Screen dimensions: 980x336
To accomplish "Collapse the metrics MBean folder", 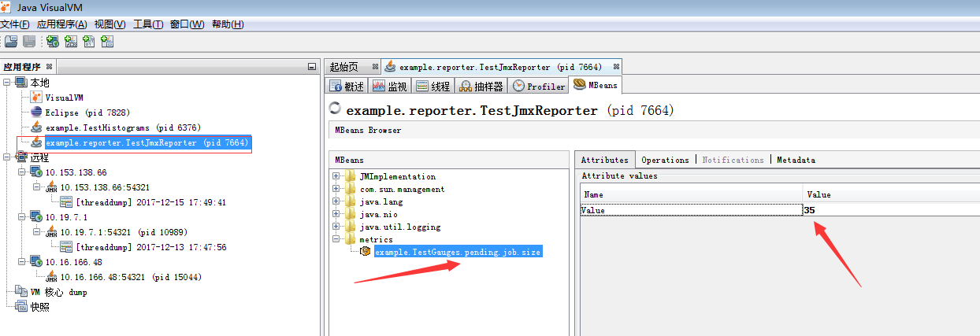I will coord(336,239).
